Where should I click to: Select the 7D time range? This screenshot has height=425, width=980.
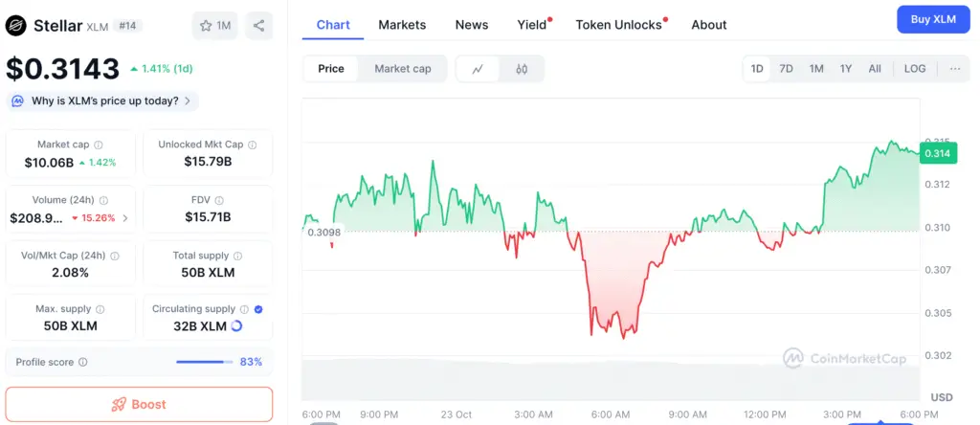(x=786, y=69)
